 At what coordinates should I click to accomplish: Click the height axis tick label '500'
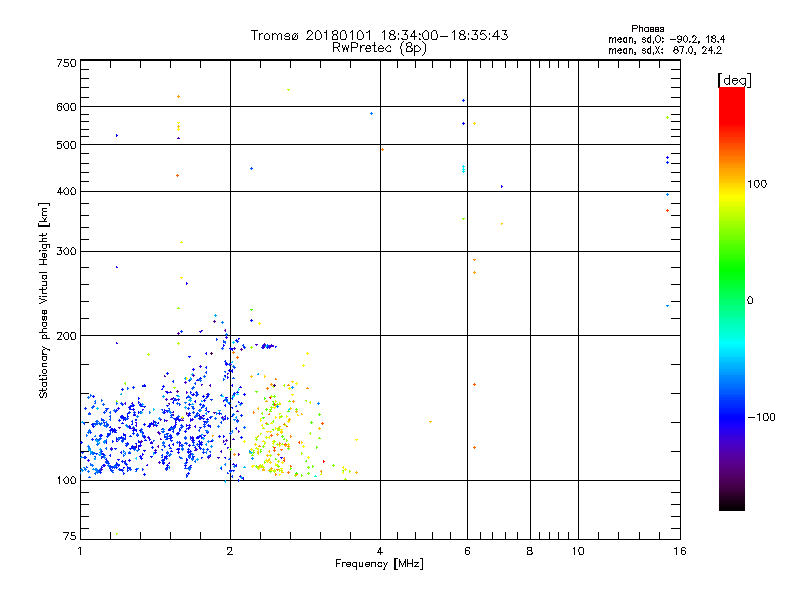click(x=67, y=145)
